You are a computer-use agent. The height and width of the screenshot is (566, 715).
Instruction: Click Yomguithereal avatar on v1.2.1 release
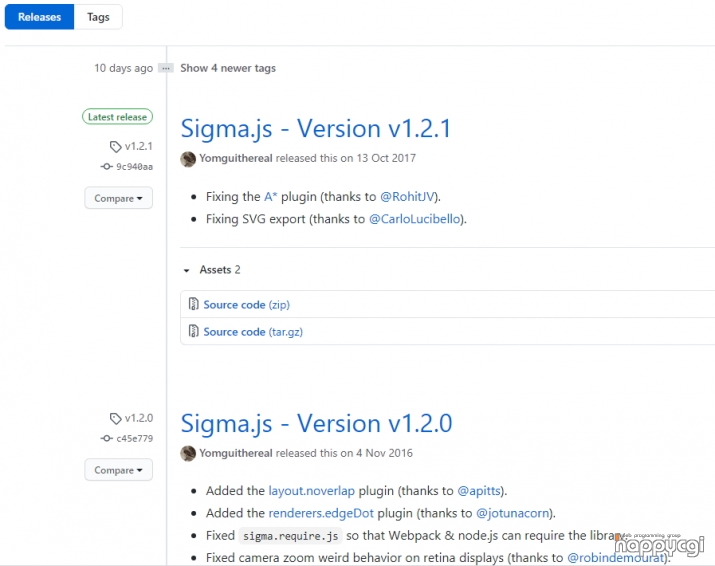click(x=188, y=159)
